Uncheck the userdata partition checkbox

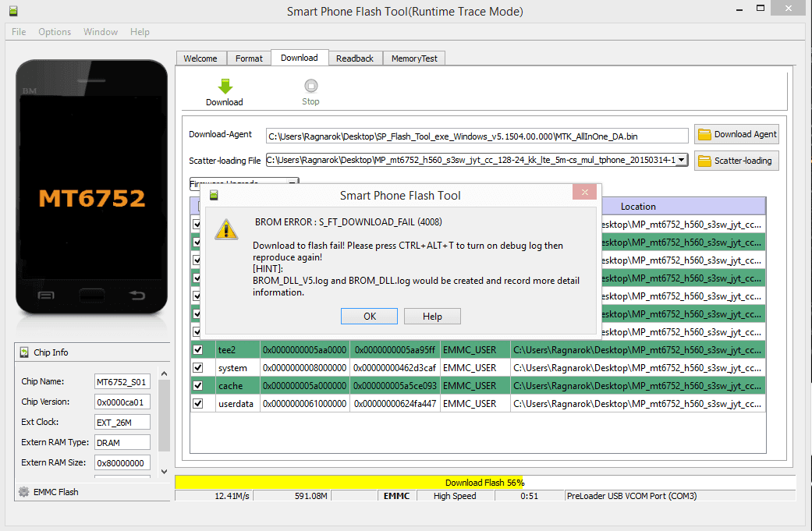pos(198,403)
